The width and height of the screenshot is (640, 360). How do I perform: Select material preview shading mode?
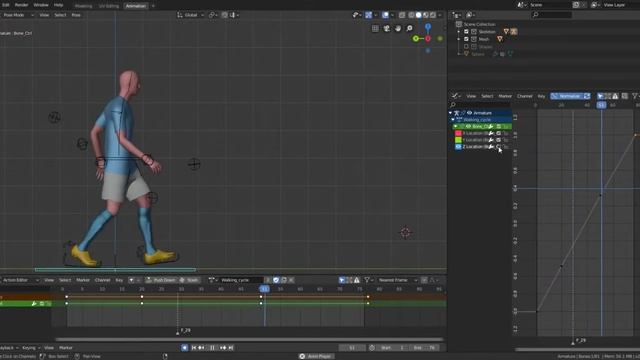tap(426, 15)
